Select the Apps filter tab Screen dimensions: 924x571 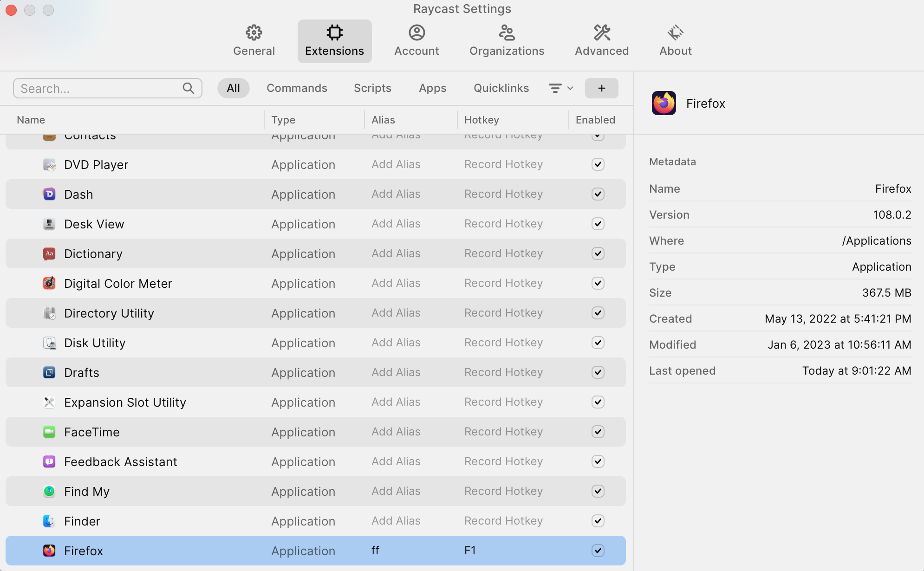click(432, 88)
